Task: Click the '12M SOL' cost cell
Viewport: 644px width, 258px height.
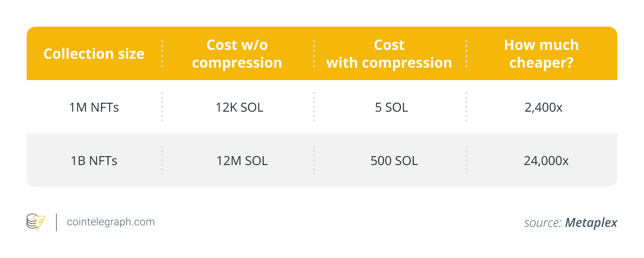Action: pos(242,160)
